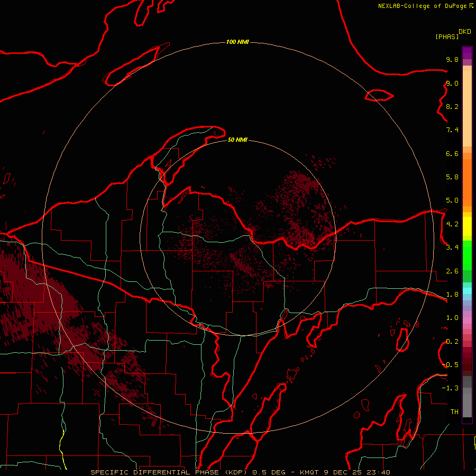Click the 7.4 scale value
Image resolution: width=476 pixels, height=476 pixels.
pyautogui.click(x=452, y=130)
